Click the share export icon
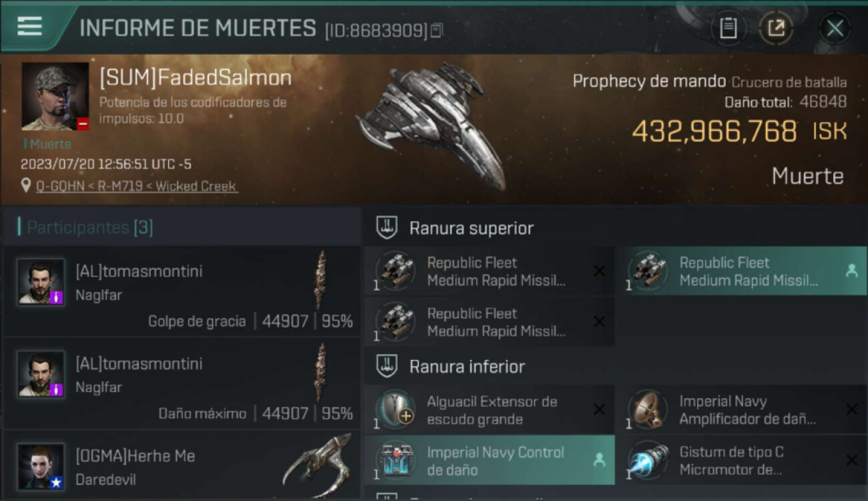Image resolution: width=868 pixels, height=501 pixels. coord(776,28)
